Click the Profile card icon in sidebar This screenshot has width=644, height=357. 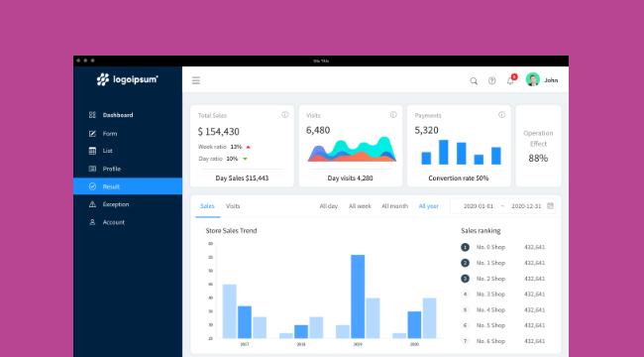[x=92, y=169]
